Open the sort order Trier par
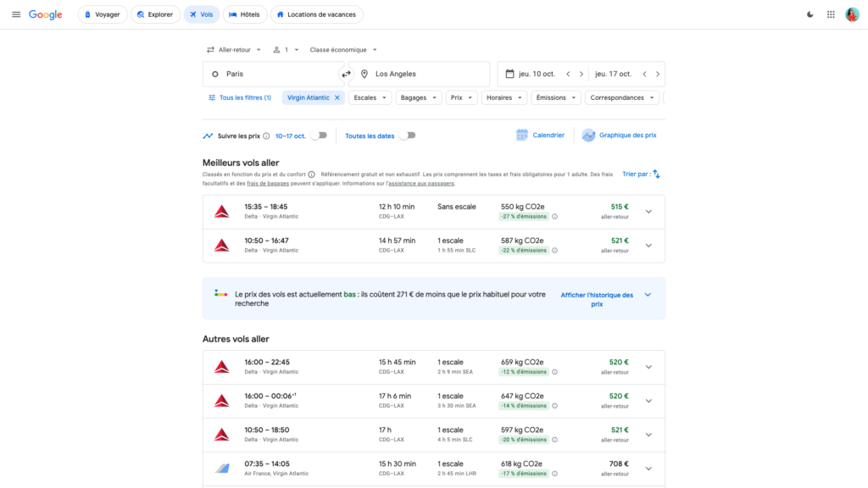 click(641, 174)
